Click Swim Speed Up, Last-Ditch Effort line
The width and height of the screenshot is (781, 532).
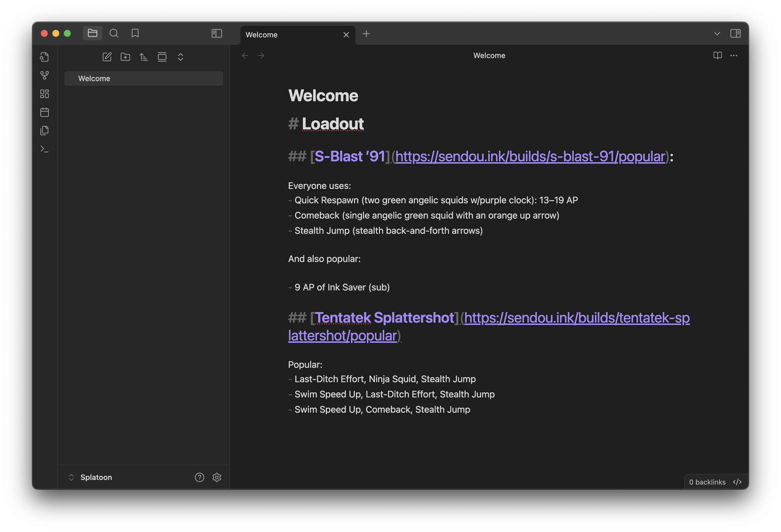[395, 395]
